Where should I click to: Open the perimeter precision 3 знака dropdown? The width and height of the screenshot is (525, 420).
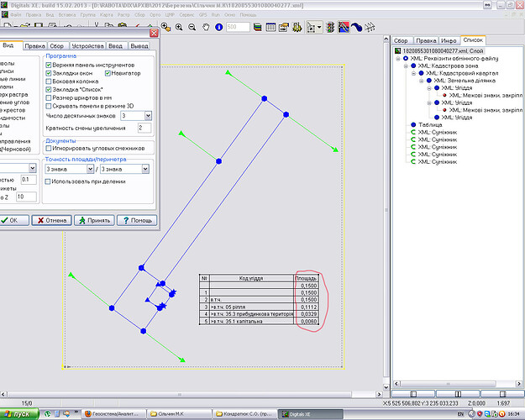145,169
